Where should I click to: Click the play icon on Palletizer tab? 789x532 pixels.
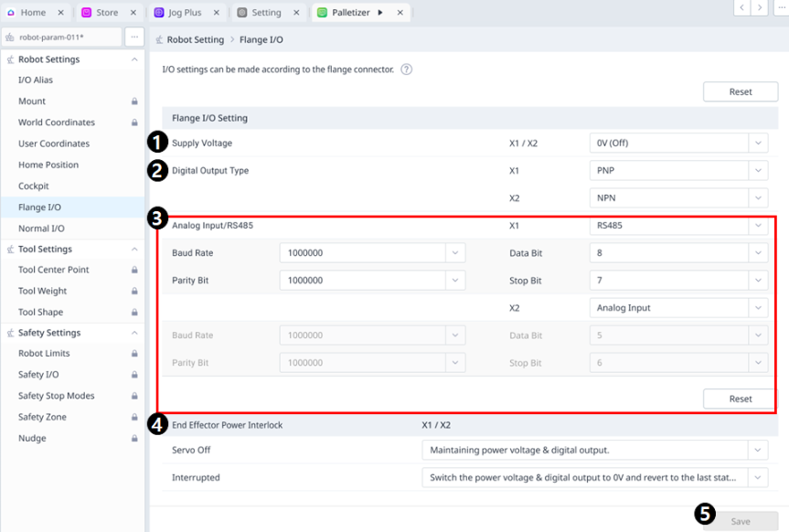(379, 13)
